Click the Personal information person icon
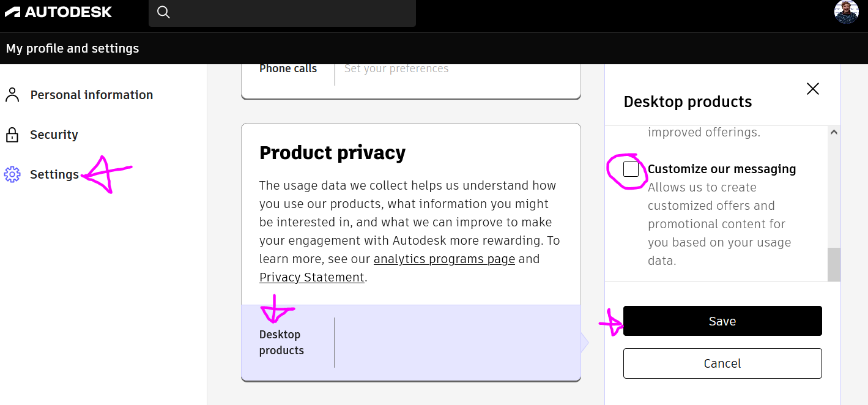Screen dimensions: 868x405 pos(12,94)
